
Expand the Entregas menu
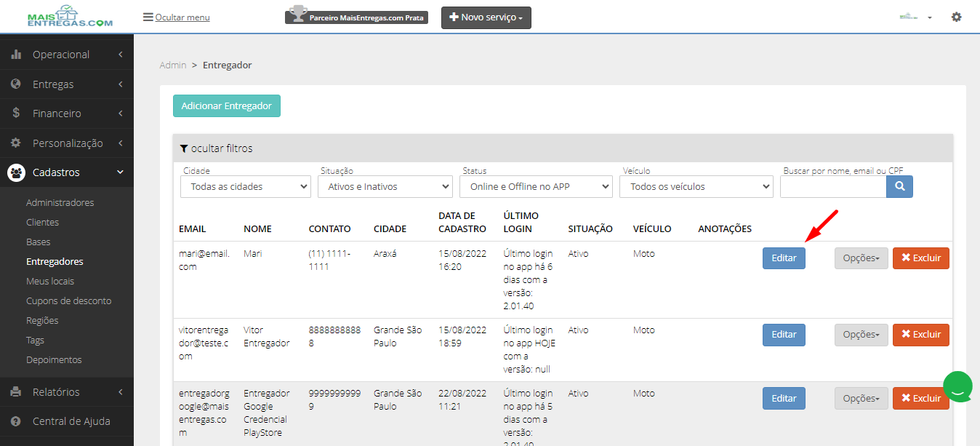67,84
